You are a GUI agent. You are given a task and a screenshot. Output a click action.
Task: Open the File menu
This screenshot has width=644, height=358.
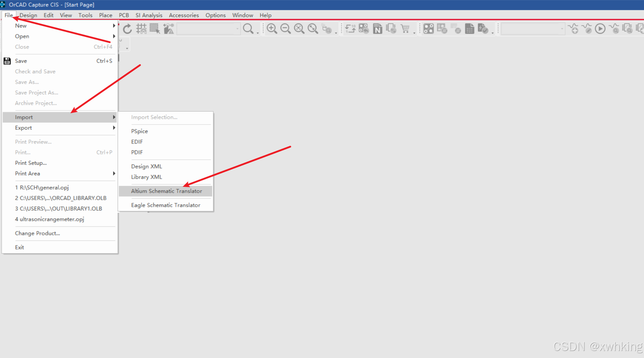(9, 15)
